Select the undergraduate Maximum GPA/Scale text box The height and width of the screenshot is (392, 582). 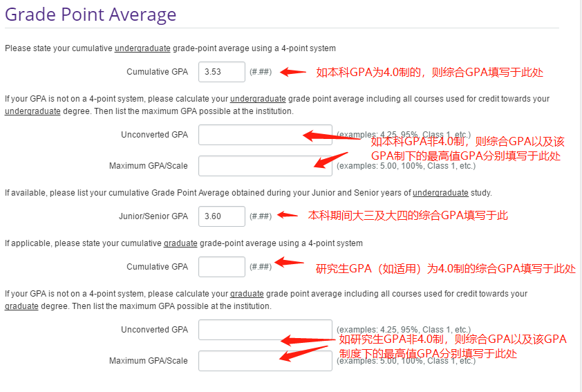(255, 166)
